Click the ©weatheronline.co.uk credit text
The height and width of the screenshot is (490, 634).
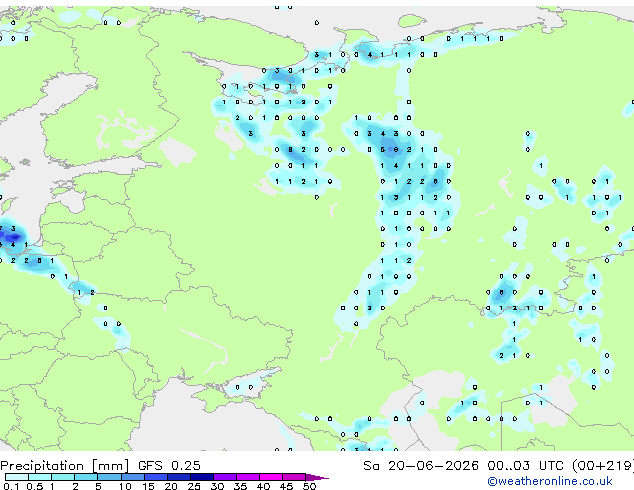click(549, 481)
